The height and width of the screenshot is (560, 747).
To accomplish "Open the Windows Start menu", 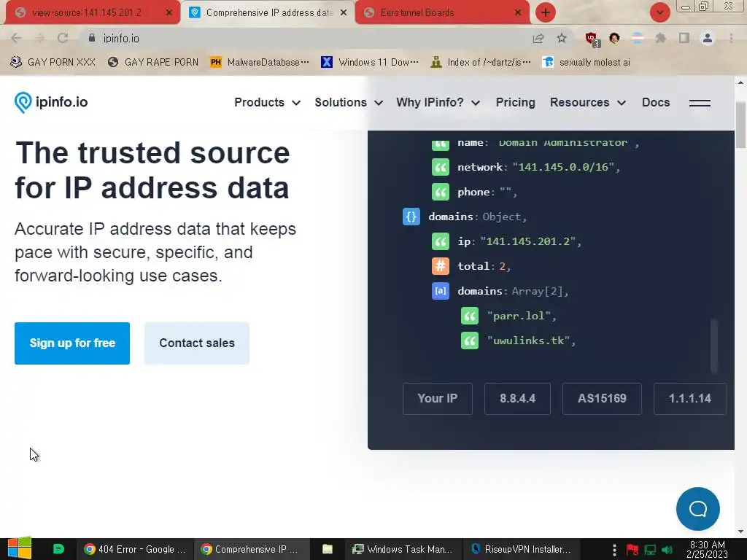I will (x=20, y=548).
